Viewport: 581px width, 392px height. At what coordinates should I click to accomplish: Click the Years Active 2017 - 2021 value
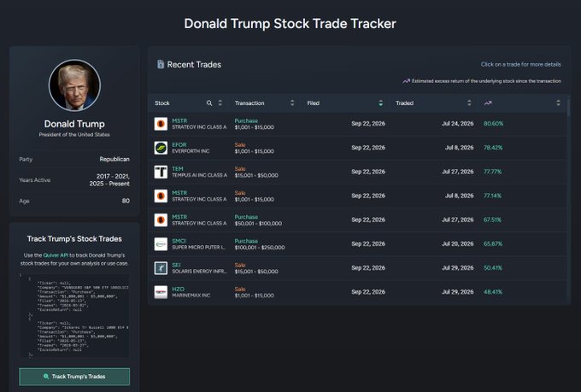(x=113, y=177)
